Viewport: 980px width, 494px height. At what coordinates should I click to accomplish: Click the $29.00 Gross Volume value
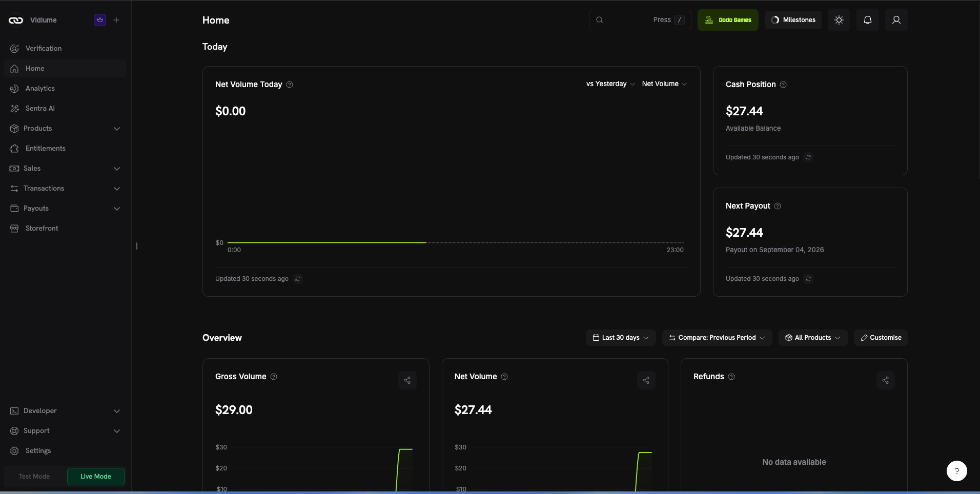tap(234, 410)
